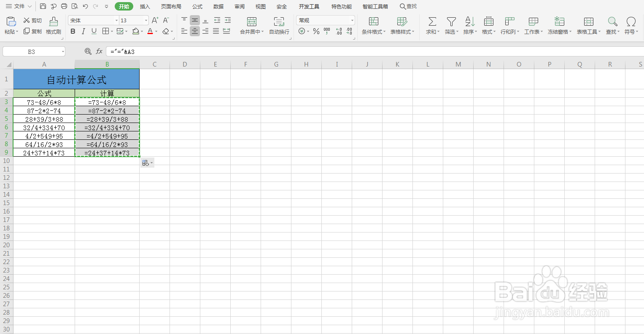644x334 pixels.
Task: Open the Data (数据) tab
Action: [x=218, y=6]
